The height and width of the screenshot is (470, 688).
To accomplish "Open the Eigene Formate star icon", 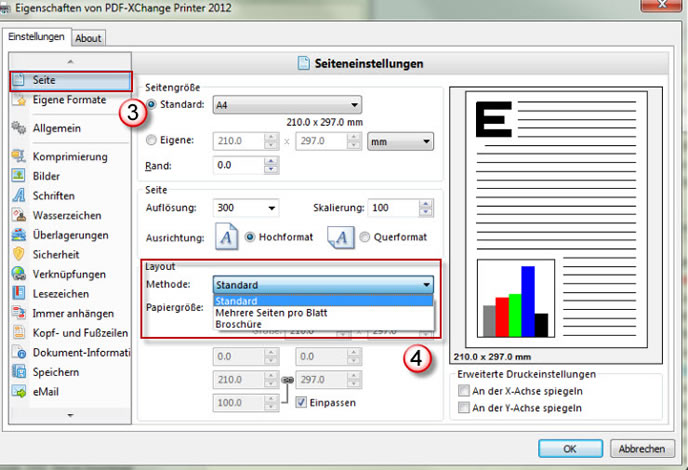I will pos(19,100).
